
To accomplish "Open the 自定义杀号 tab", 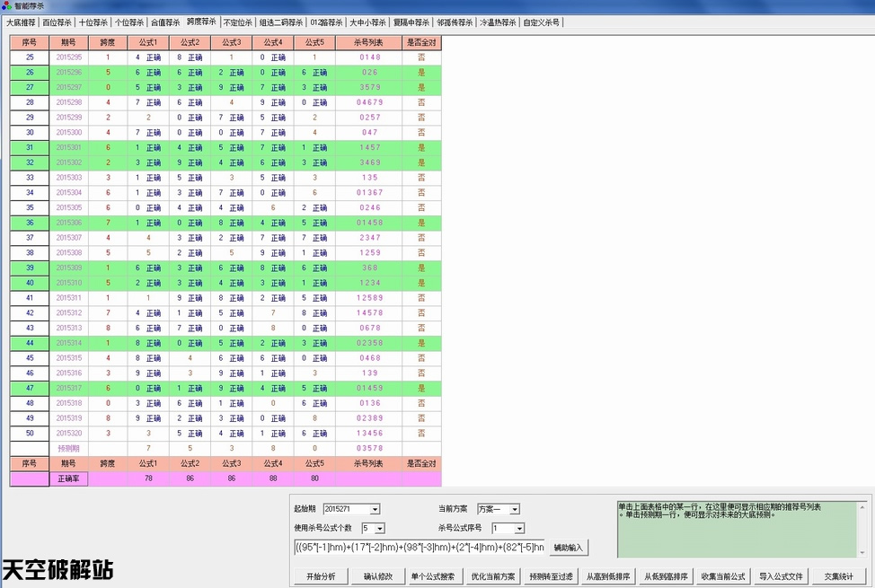I will [542, 22].
